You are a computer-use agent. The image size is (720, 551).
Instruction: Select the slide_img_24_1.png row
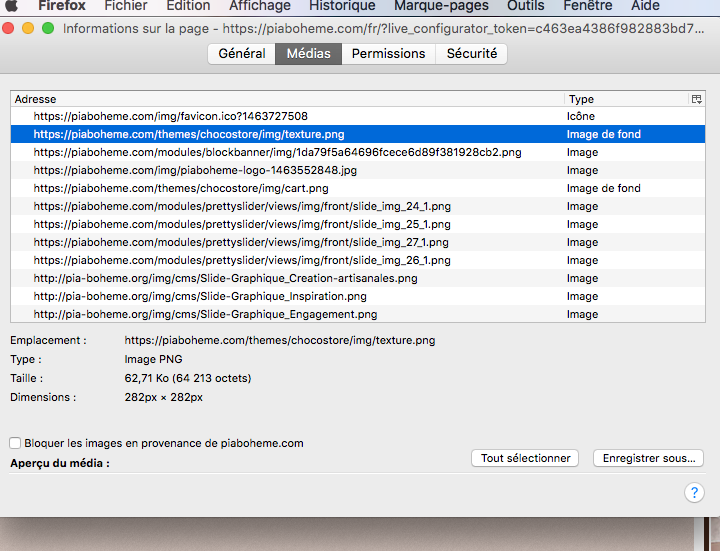coord(358,206)
